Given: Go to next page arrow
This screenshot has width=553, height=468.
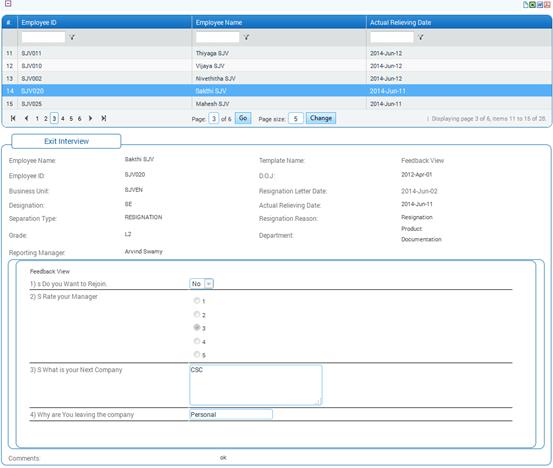Looking at the screenshot, I should (x=91, y=118).
